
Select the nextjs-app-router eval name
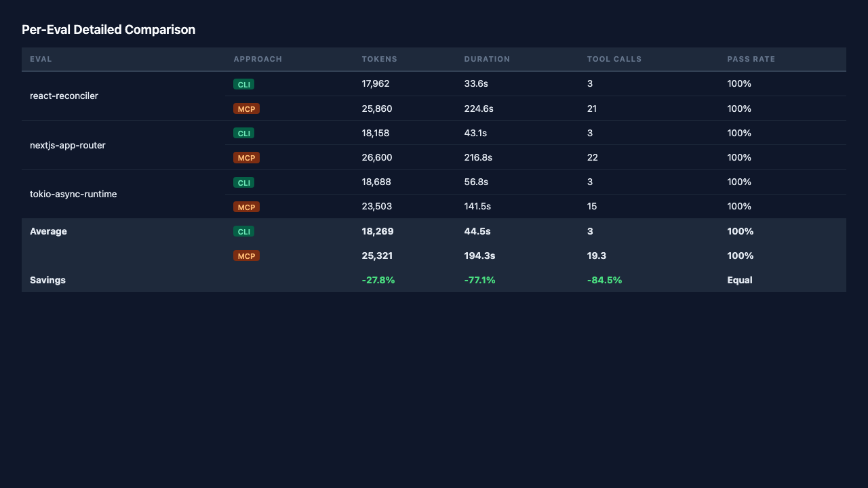(x=68, y=145)
